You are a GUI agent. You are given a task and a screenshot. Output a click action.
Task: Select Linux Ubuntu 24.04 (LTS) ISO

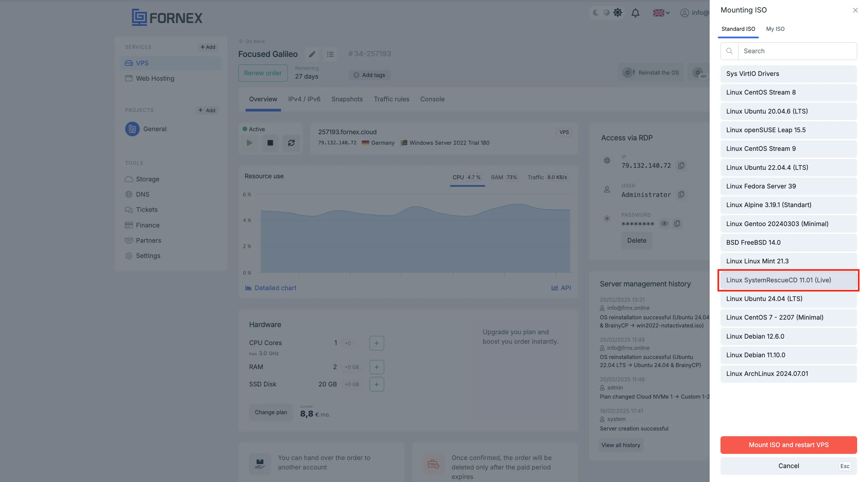[789, 299]
